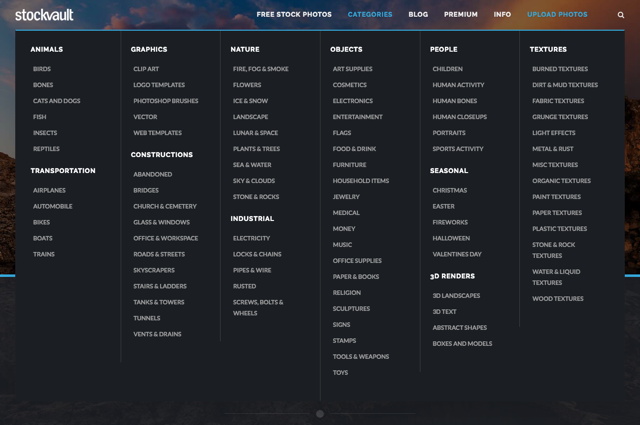
Task: Click the stockvault logo
Action: [44, 15]
